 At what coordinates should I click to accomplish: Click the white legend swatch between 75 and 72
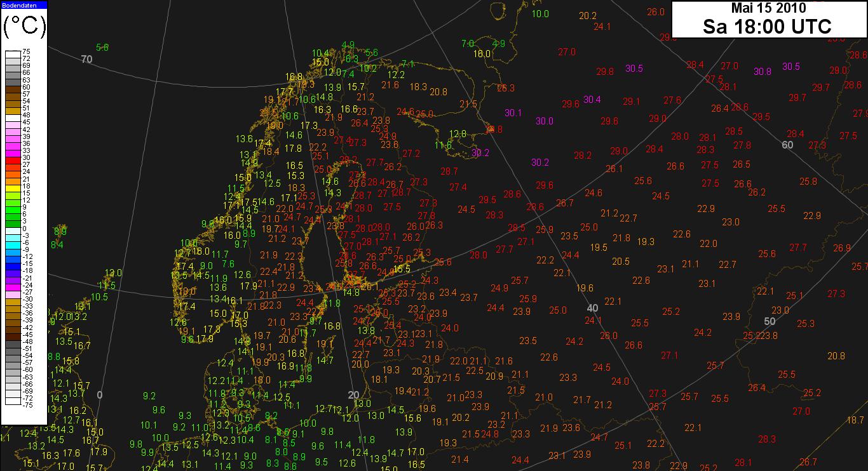(x=13, y=55)
